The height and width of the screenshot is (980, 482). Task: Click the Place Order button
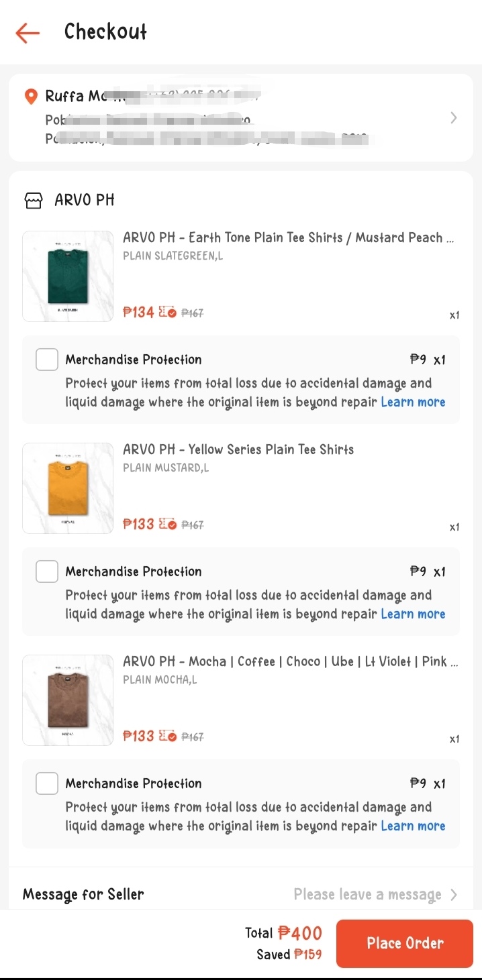point(405,943)
